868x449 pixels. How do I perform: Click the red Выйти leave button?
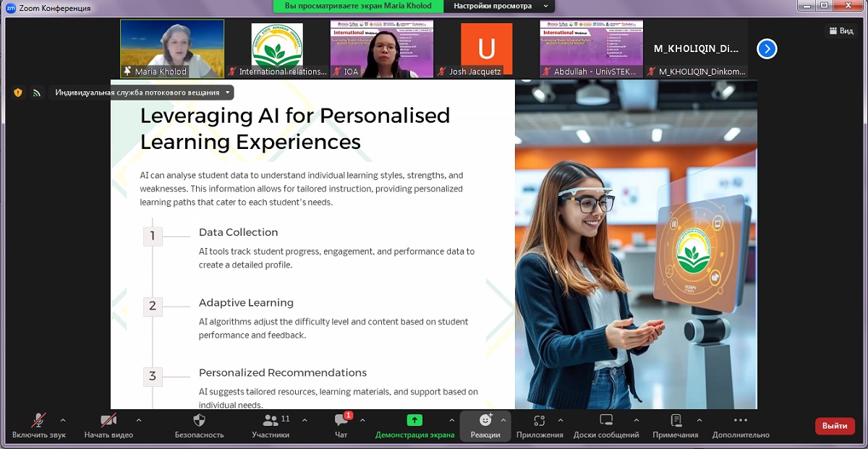point(834,426)
